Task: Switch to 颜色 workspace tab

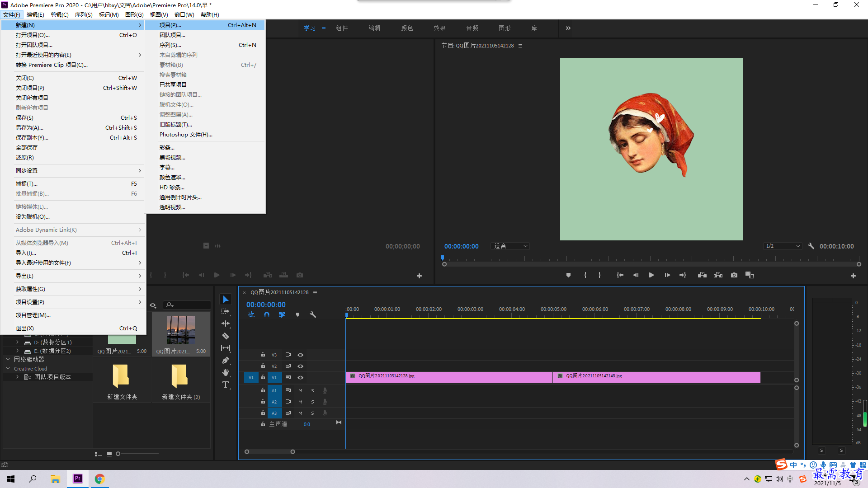Action: [407, 28]
